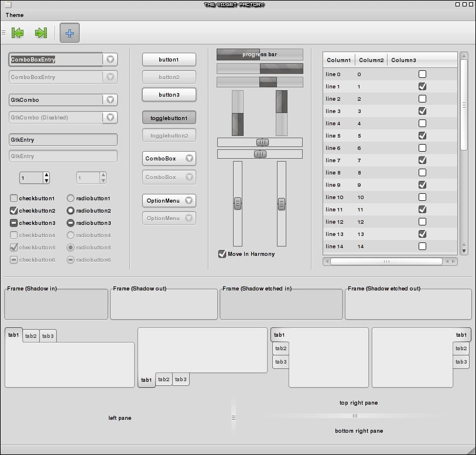The width and height of the screenshot is (476, 455).
Task: Click button1
Action: (169, 60)
